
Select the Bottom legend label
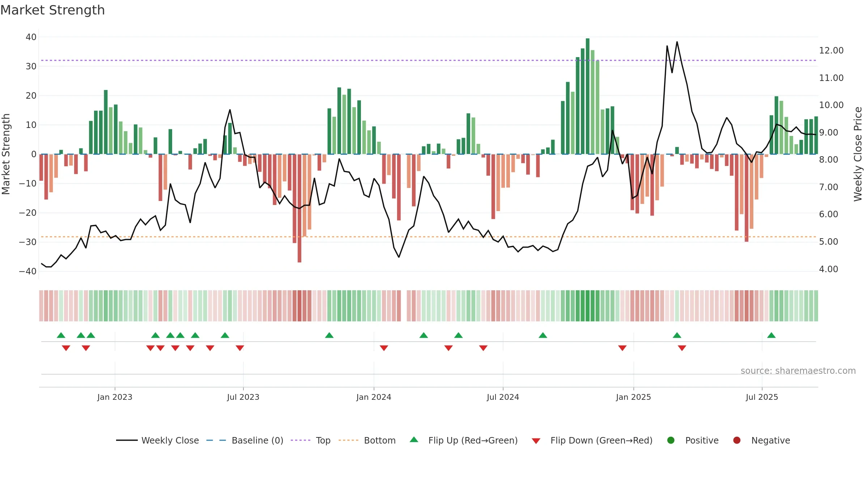pos(380,440)
